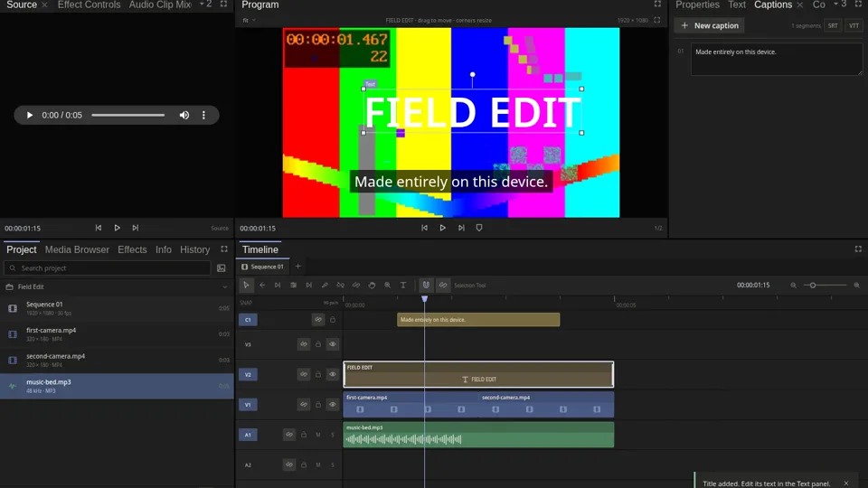Open the Text panel tab

click(x=737, y=5)
